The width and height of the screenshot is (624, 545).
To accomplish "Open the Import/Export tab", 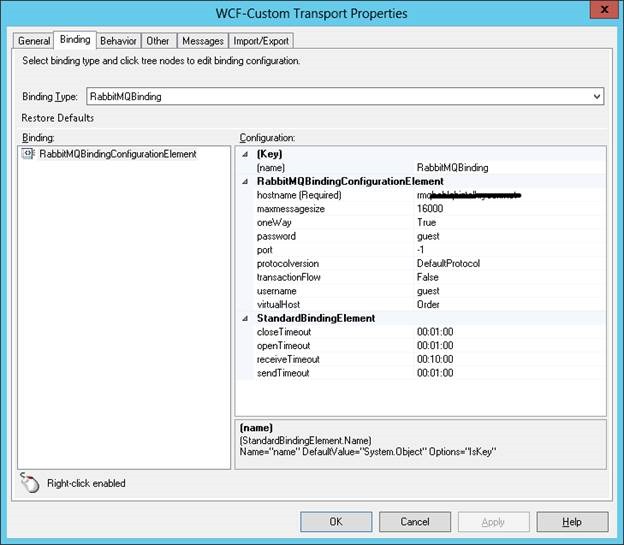I will (261, 41).
